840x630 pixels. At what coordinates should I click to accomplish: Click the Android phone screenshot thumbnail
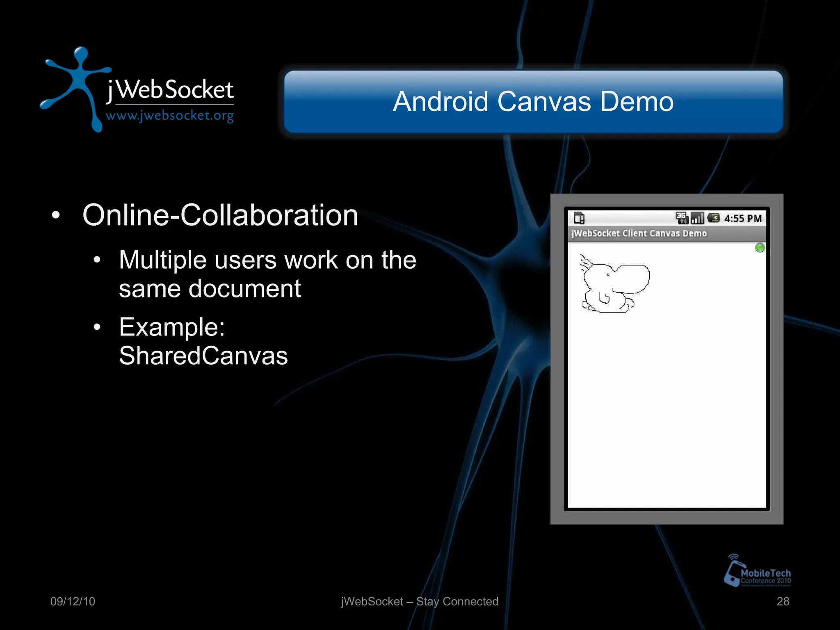667,359
